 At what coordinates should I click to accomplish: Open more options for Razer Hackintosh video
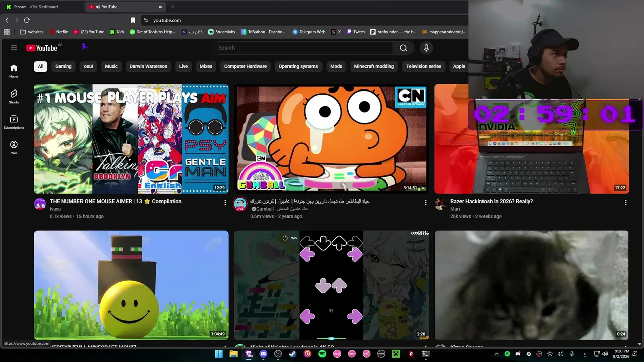(x=625, y=202)
